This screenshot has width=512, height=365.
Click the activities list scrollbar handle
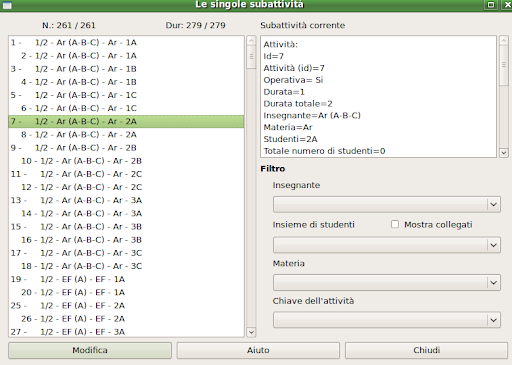(251, 57)
